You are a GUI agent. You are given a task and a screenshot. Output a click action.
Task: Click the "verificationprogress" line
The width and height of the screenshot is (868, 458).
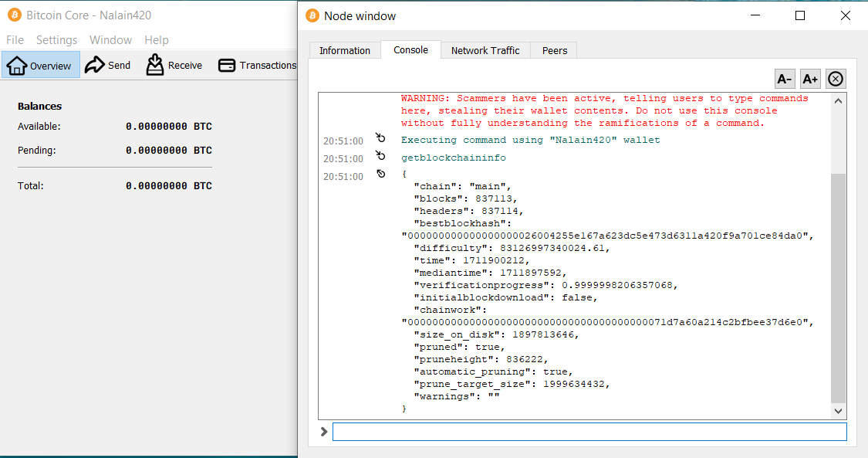click(545, 285)
